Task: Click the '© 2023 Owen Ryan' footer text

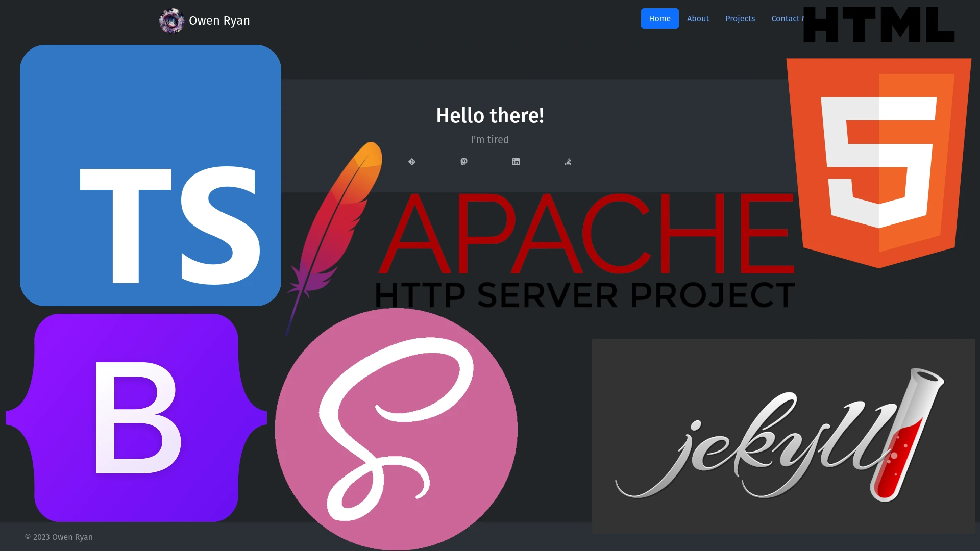Action: pyautogui.click(x=59, y=537)
